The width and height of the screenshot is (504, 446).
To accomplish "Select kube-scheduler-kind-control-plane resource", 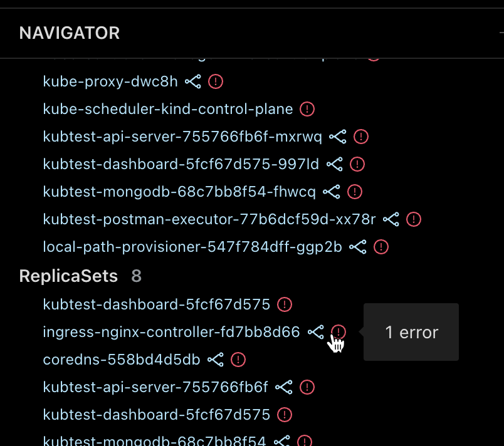I will [168, 109].
